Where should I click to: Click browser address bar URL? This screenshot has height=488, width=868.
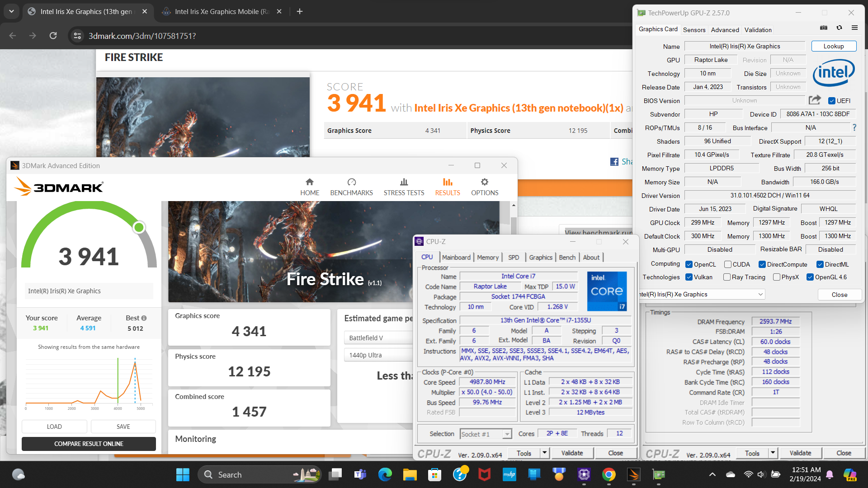tap(142, 36)
